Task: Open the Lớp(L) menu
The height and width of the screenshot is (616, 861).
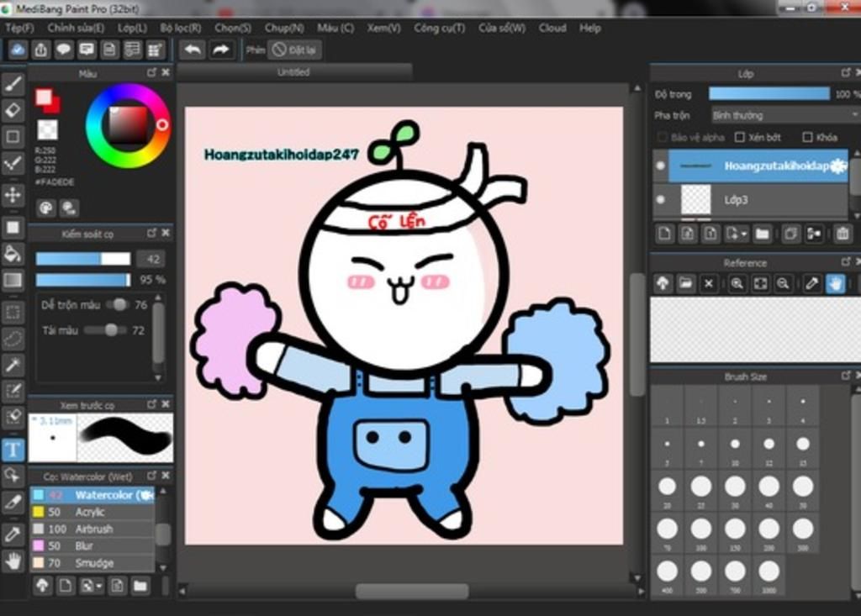Action: (x=132, y=28)
